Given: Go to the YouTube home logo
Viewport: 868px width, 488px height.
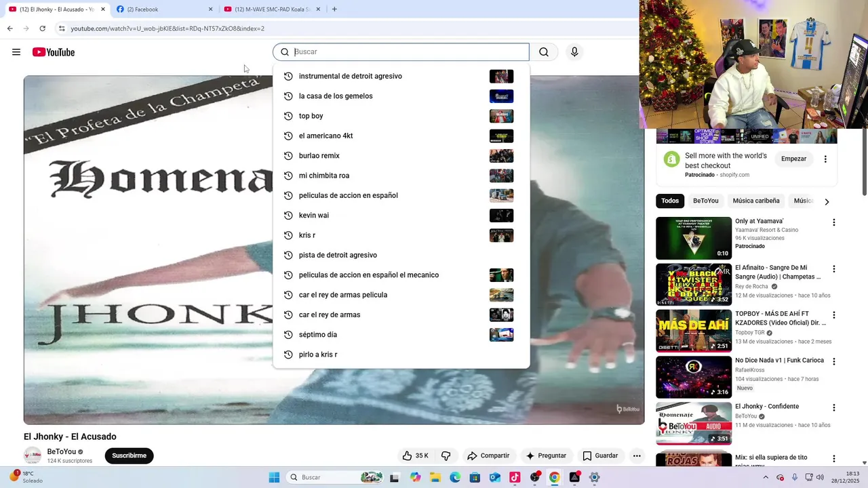Looking at the screenshot, I should (x=54, y=52).
